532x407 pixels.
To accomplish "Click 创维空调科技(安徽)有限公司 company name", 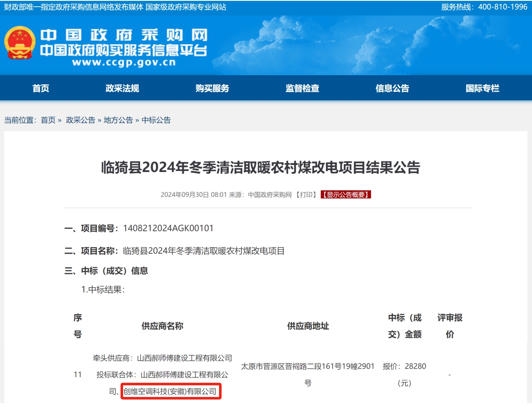I will tap(170, 392).
